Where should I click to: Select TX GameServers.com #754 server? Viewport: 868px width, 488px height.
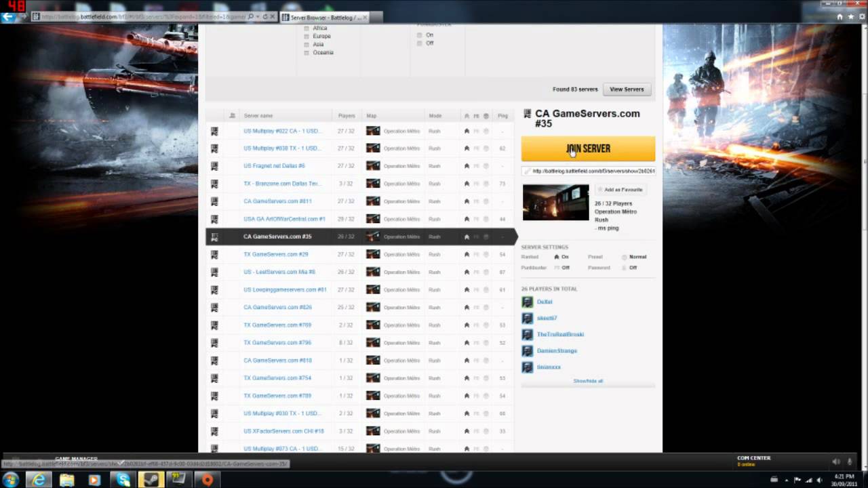(x=277, y=378)
